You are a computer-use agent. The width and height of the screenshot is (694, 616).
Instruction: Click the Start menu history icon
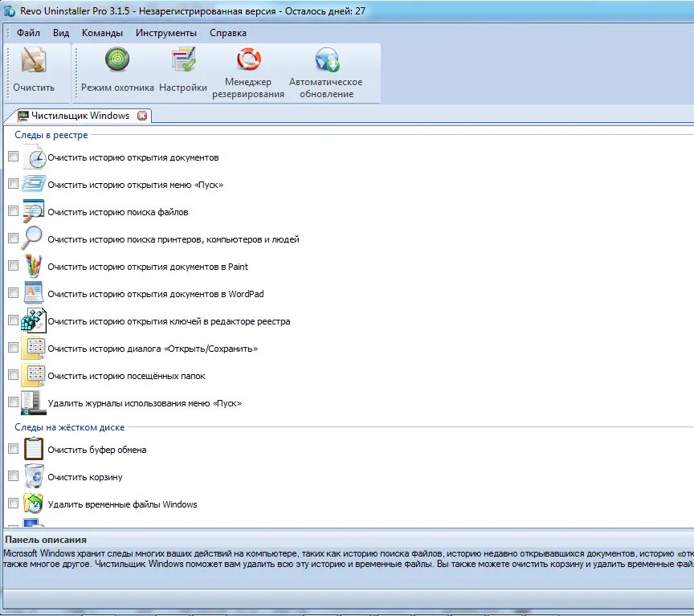point(34,184)
